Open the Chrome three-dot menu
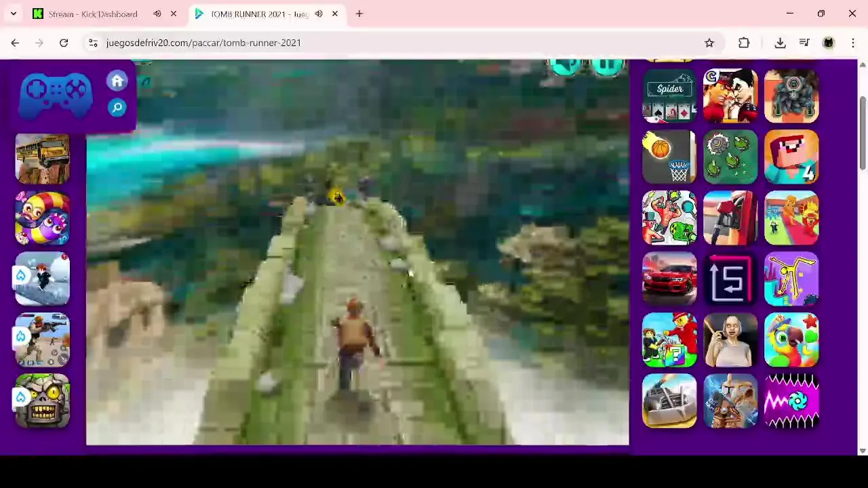 coord(853,43)
